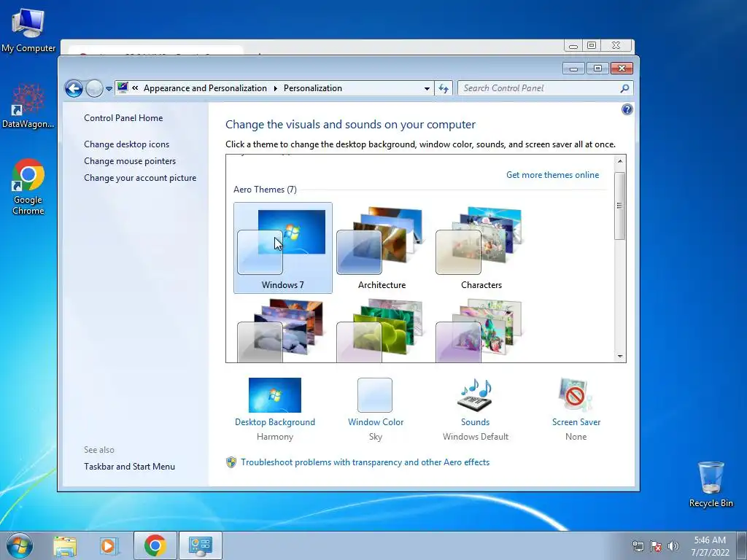This screenshot has height=560, width=747.
Task: Open My Computer desktop icon
Action: (28, 29)
